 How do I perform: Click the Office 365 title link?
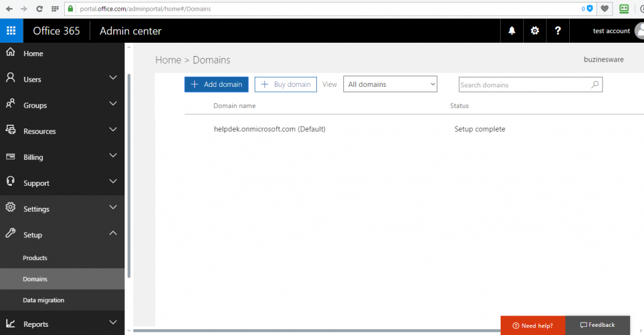pos(56,31)
